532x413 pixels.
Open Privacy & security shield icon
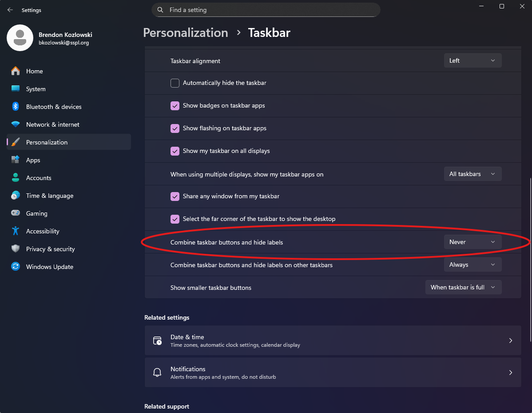pos(16,249)
